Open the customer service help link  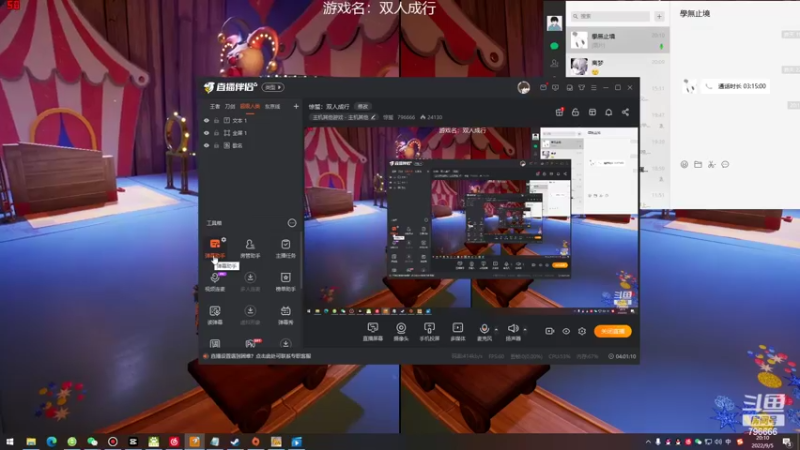261,356
